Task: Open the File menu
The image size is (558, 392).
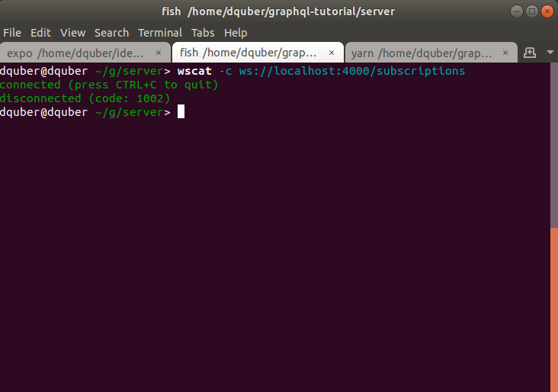Action: pos(12,33)
